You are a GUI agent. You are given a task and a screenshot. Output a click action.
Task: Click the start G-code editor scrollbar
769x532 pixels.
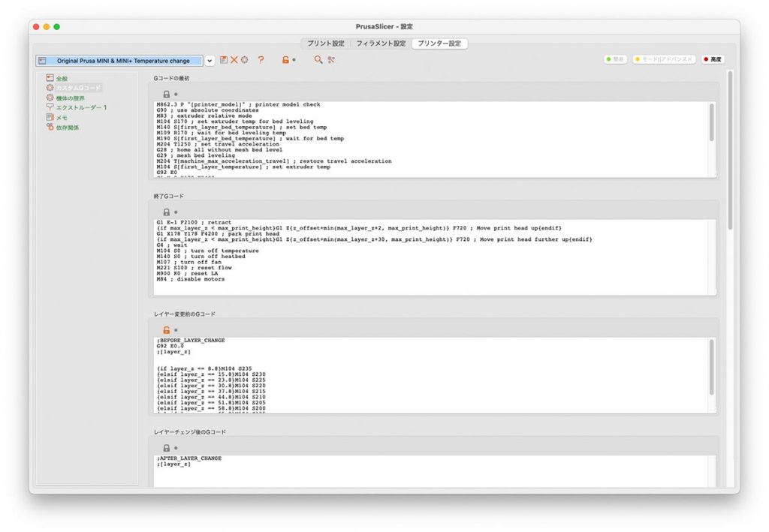tap(712, 122)
